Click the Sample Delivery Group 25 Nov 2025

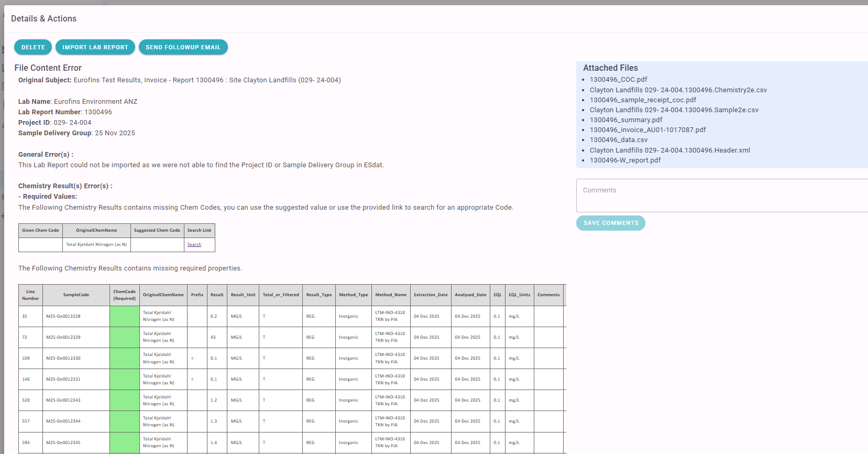pyautogui.click(x=76, y=133)
